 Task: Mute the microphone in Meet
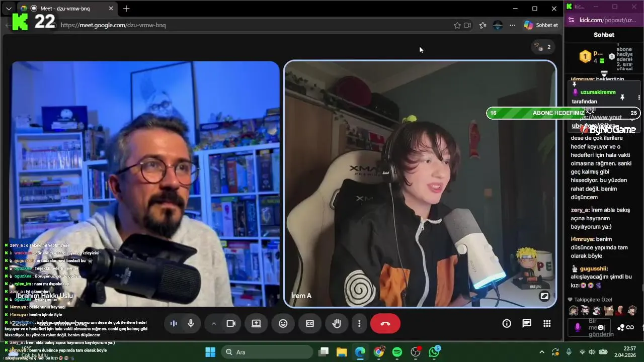click(191, 323)
